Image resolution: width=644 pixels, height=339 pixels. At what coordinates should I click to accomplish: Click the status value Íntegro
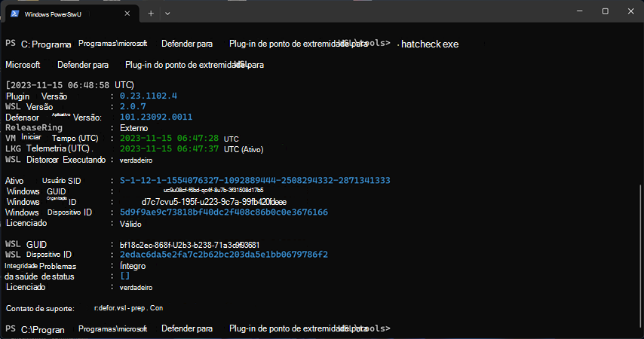click(x=133, y=266)
